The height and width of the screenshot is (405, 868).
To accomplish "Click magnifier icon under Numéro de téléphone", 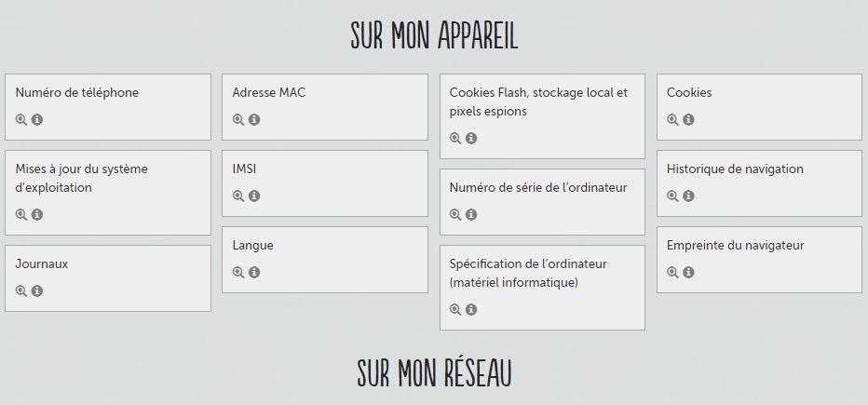I will click(x=21, y=119).
